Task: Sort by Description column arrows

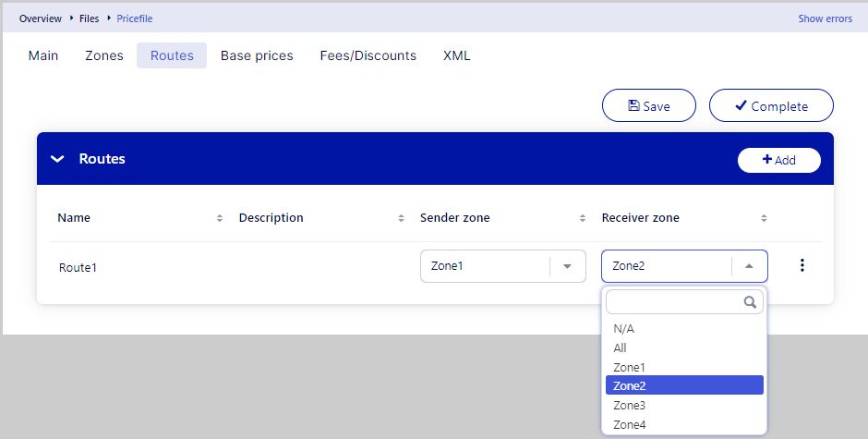Action: click(x=401, y=218)
